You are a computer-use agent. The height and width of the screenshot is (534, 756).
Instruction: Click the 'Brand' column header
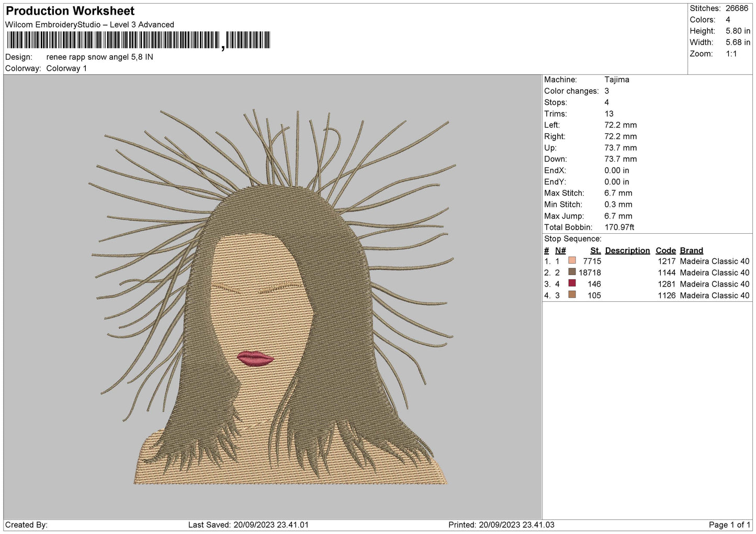tap(692, 251)
